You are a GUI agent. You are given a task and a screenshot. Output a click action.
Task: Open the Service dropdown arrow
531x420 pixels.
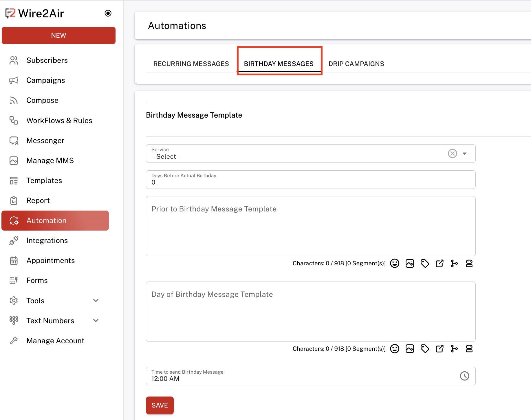pyautogui.click(x=465, y=154)
